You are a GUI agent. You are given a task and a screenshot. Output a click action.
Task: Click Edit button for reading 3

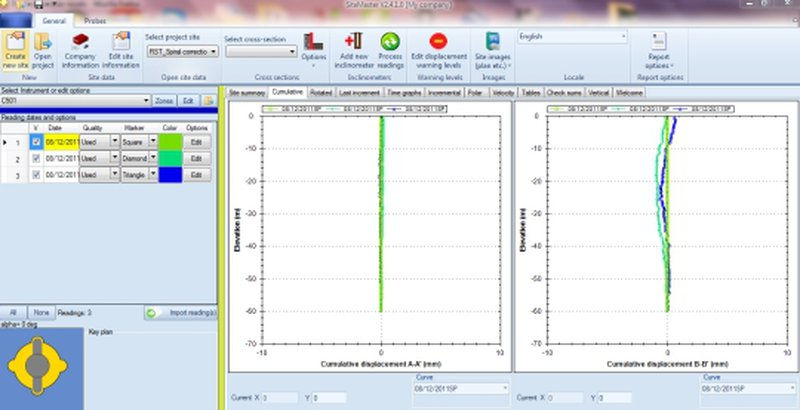[x=197, y=174]
